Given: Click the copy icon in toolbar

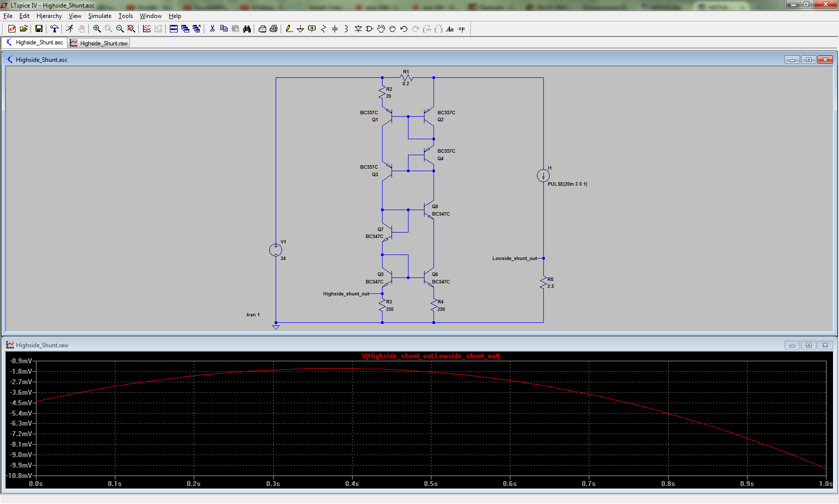Looking at the screenshot, I should pyautogui.click(x=224, y=29).
